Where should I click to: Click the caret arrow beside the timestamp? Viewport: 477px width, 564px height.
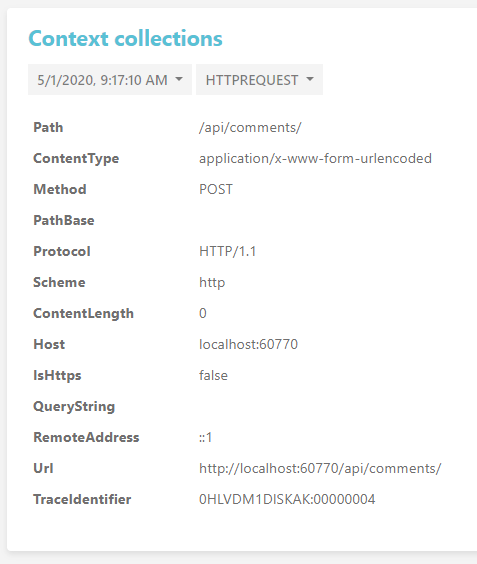[179, 79]
